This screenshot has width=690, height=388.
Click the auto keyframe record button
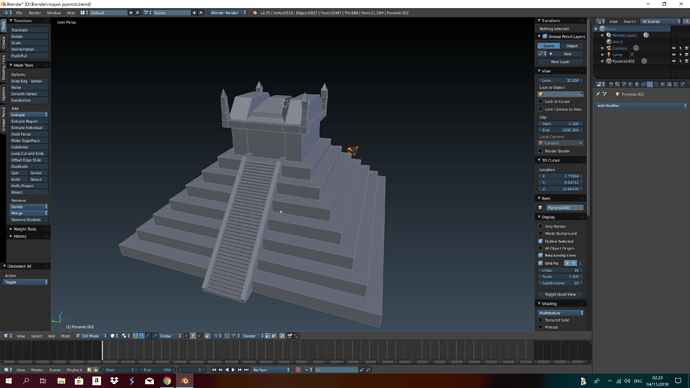[298, 370]
